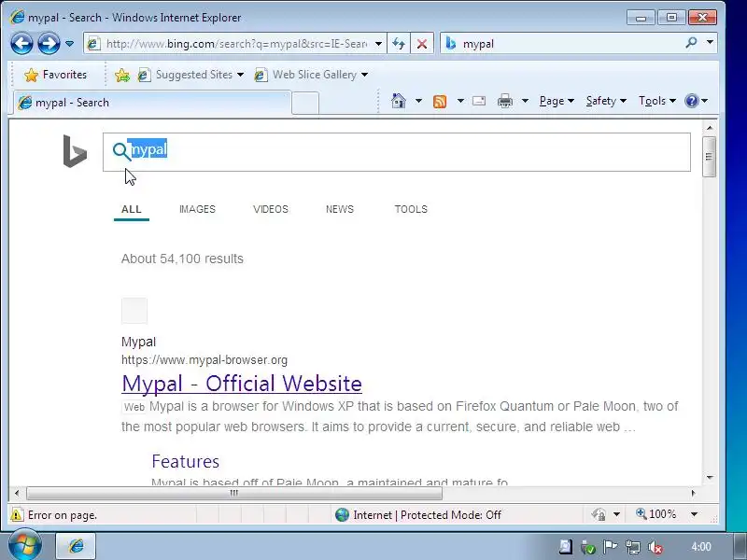Screen dimensions: 747x560
Task: Open the Windows Start button
Action: coord(24,546)
